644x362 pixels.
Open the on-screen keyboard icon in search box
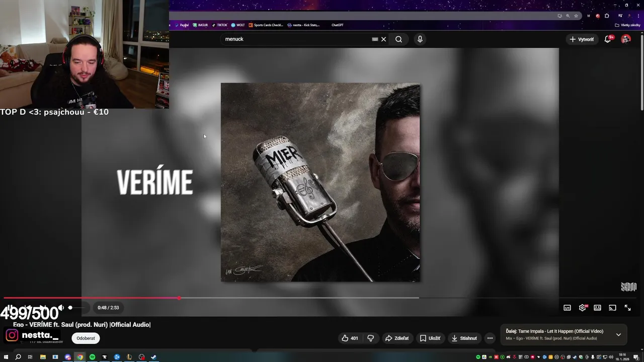375,39
